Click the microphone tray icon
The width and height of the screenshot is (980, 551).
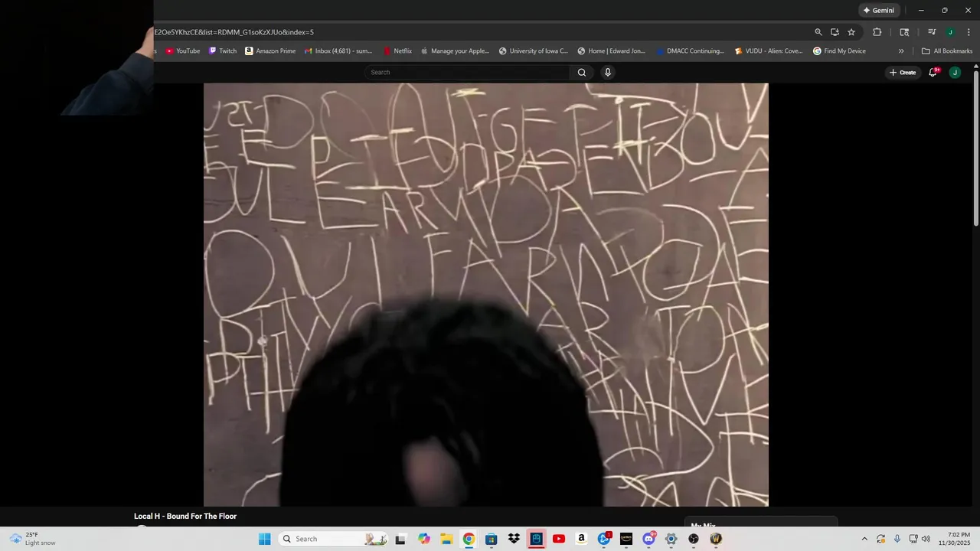pos(897,539)
